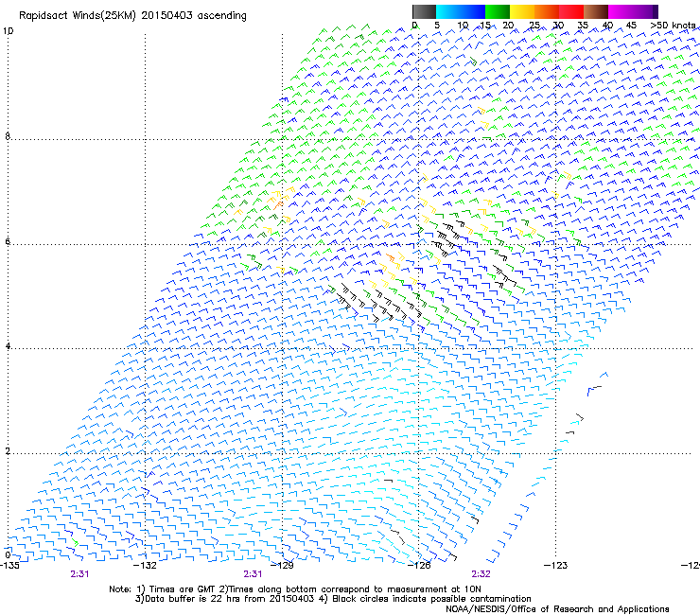Click the latitude label '10'
This screenshot has height=615, width=700.
(8, 31)
